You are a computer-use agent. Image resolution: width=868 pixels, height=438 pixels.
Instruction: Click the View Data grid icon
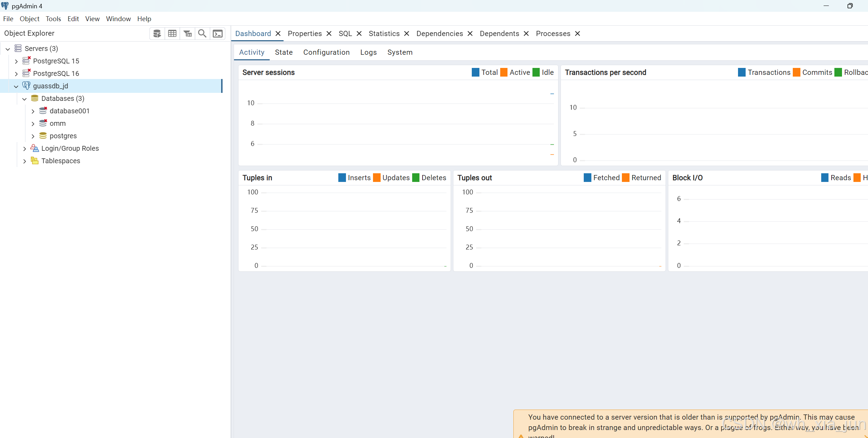point(172,34)
